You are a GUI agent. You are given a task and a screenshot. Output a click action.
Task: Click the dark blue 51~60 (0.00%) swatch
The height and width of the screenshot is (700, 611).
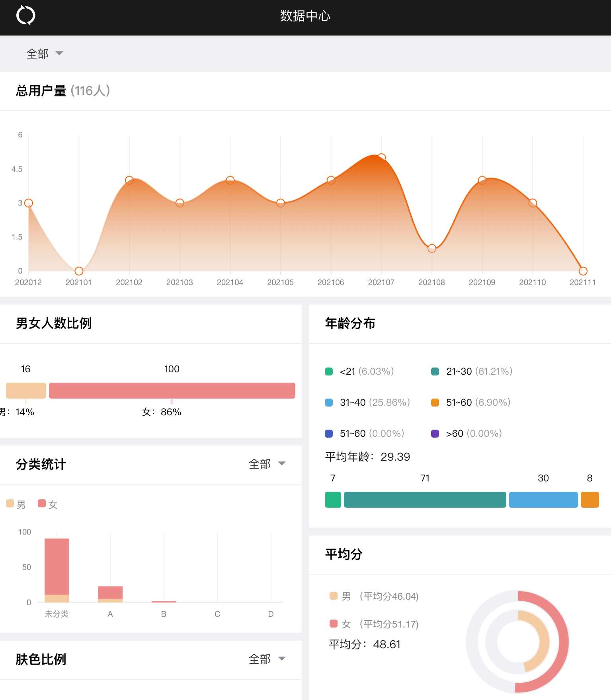coord(329,434)
